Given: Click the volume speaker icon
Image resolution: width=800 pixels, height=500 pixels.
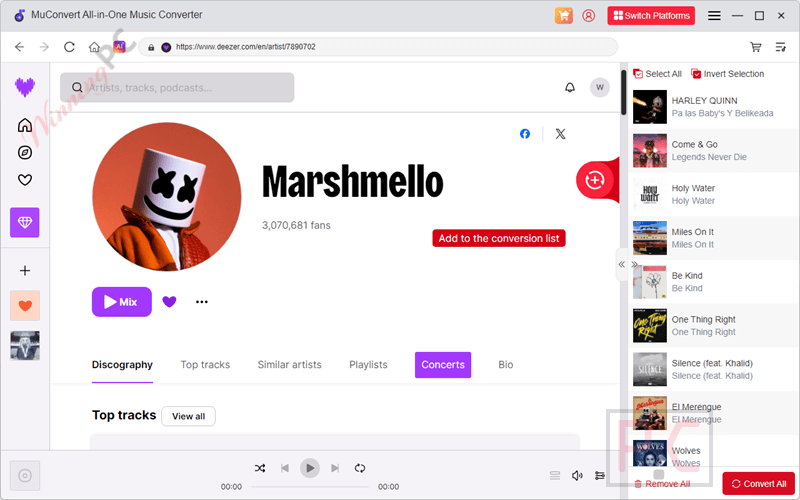Looking at the screenshot, I should point(577,476).
